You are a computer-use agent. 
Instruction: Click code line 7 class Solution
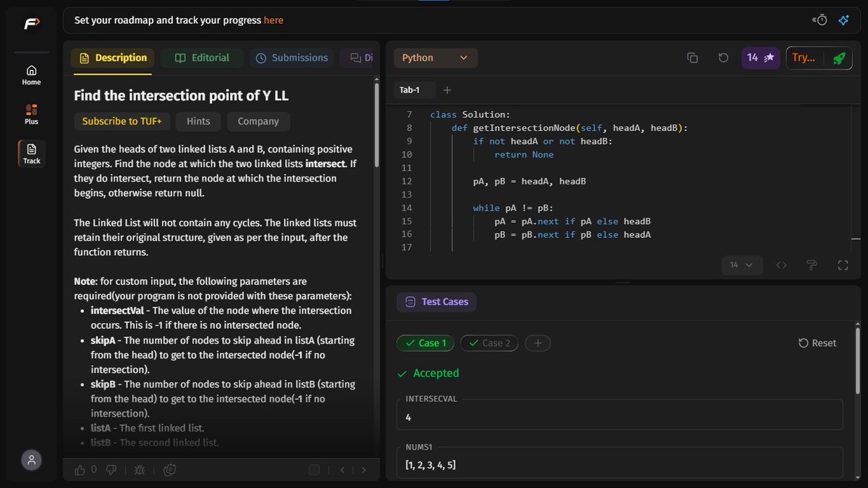[x=470, y=114]
